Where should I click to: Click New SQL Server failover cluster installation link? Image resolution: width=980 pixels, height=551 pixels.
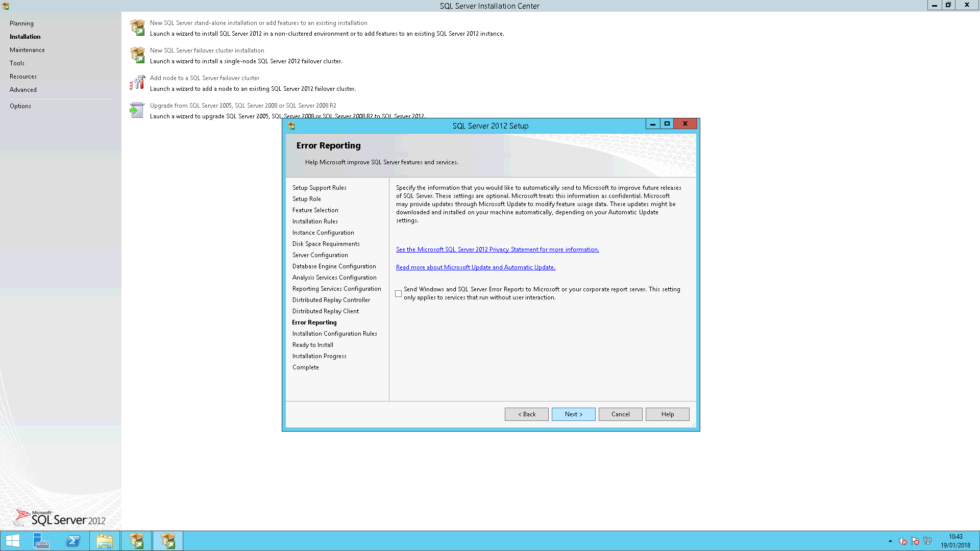pyautogui.click(x=207, y=51)
